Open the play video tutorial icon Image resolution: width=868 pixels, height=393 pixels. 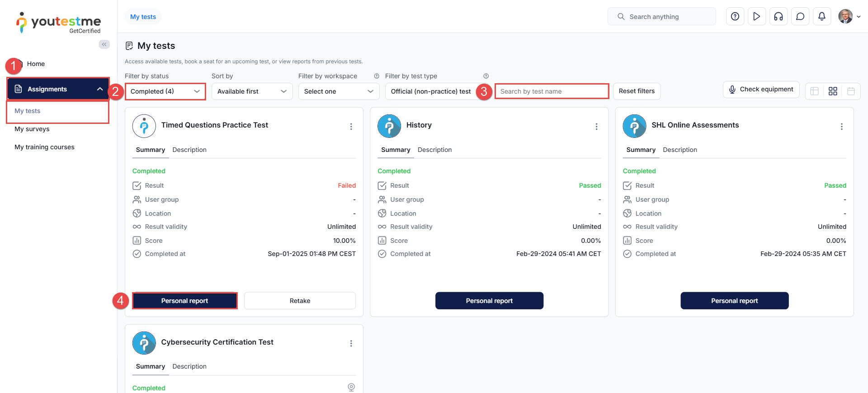click(757, 17)
